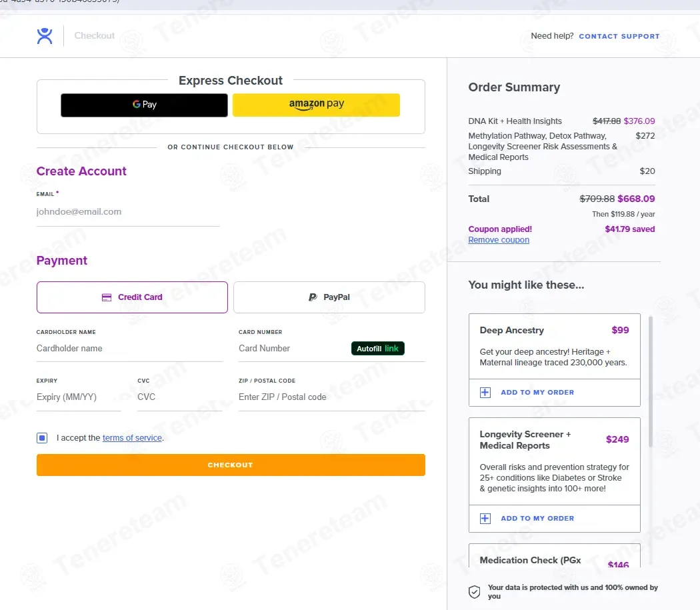Pay with Amazon Pay express button
The height and width of the screenshot is (610, 700).
[x=316, y=105]
